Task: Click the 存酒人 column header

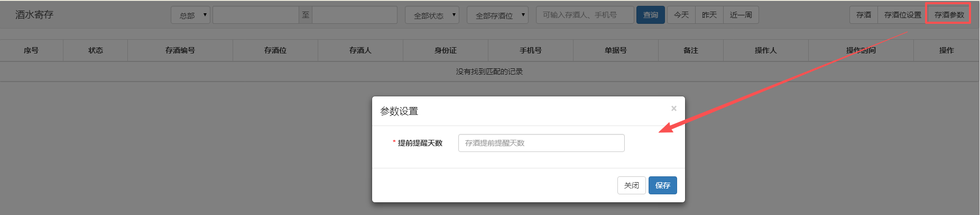Action: (x=360, y=50)
